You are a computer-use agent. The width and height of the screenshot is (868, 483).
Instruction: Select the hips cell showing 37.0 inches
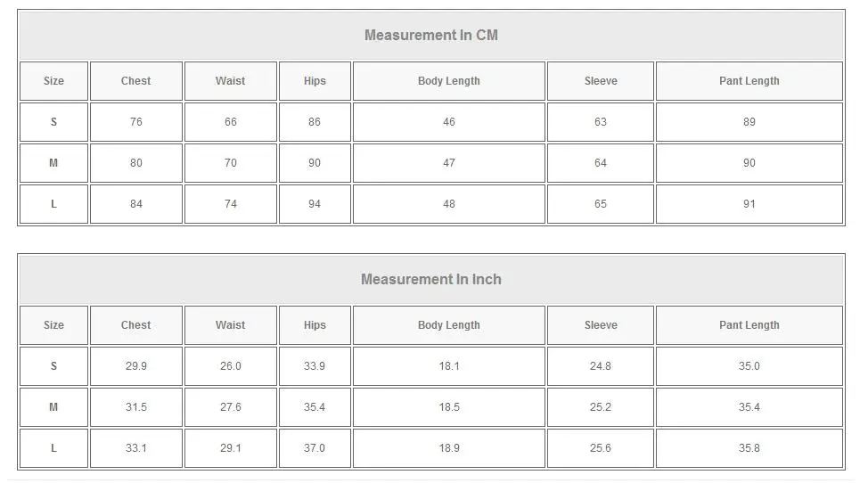[x=315, y=448]
